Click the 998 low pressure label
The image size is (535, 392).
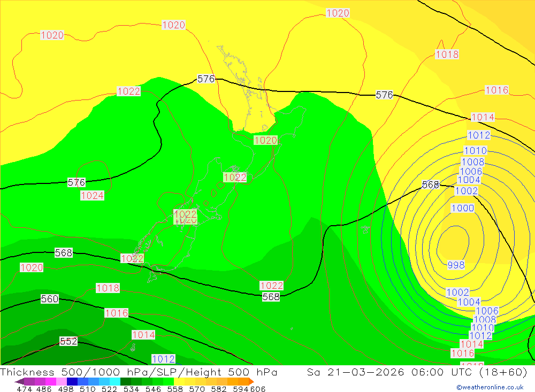pyautogui.click(x=456, y=265)
